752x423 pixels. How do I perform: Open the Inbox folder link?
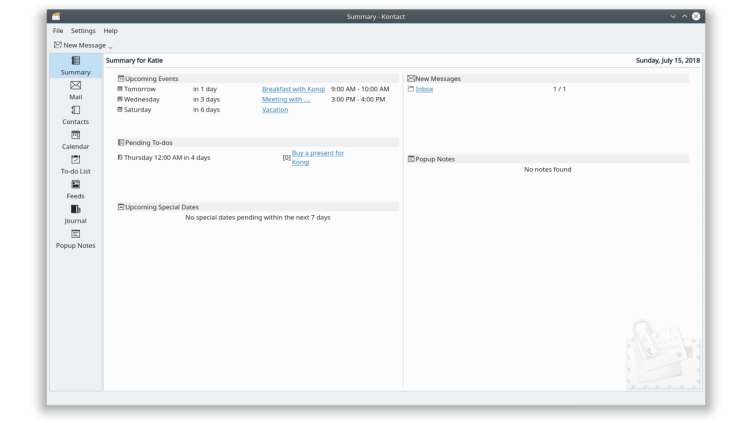424,89
